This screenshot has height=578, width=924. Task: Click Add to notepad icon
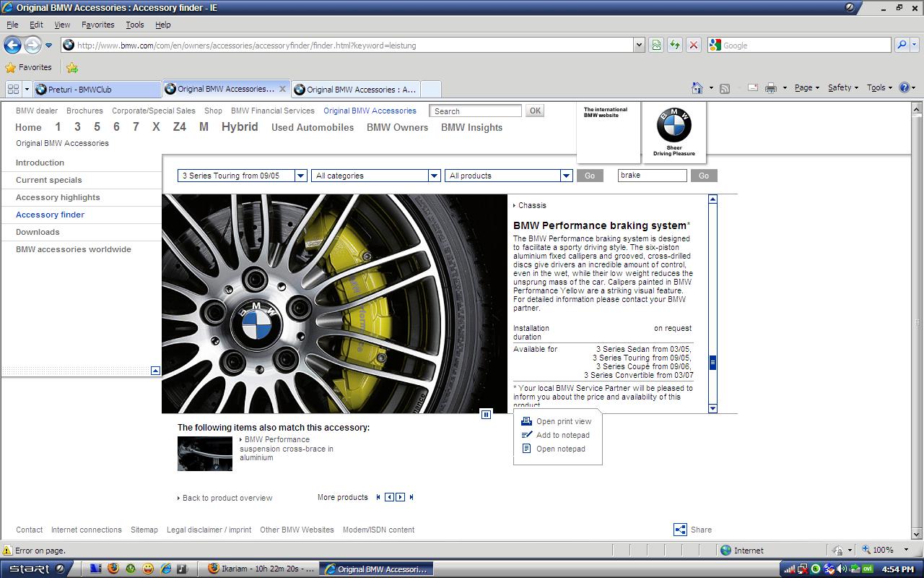(526, 435)
